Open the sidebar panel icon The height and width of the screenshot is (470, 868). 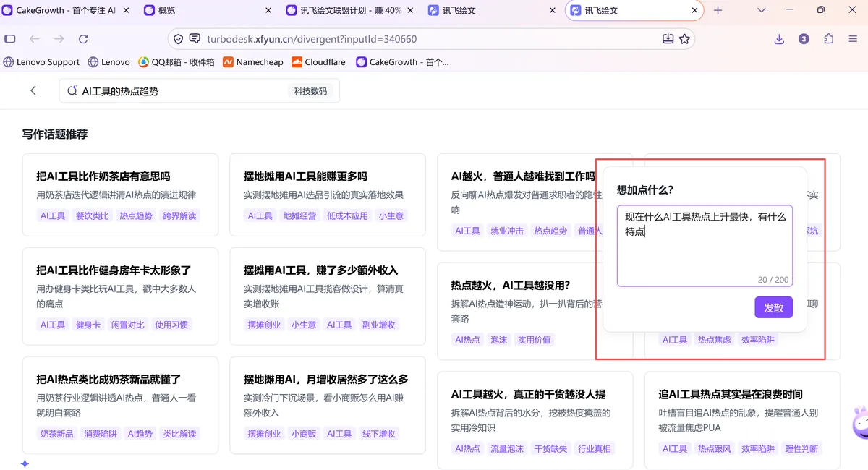click(x=10, y=39)
